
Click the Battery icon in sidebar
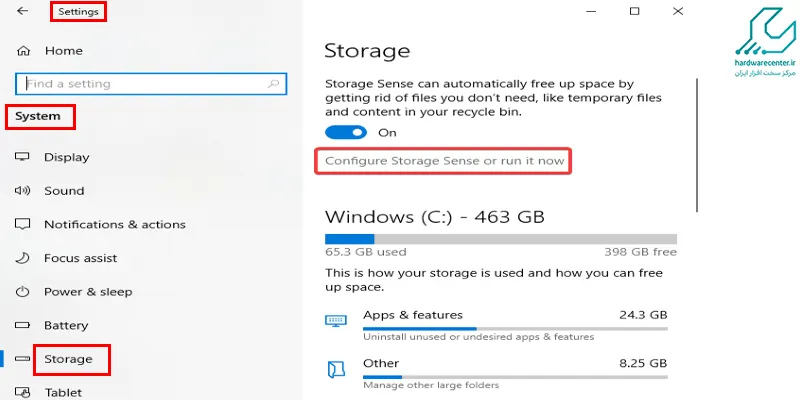(22, 325)
